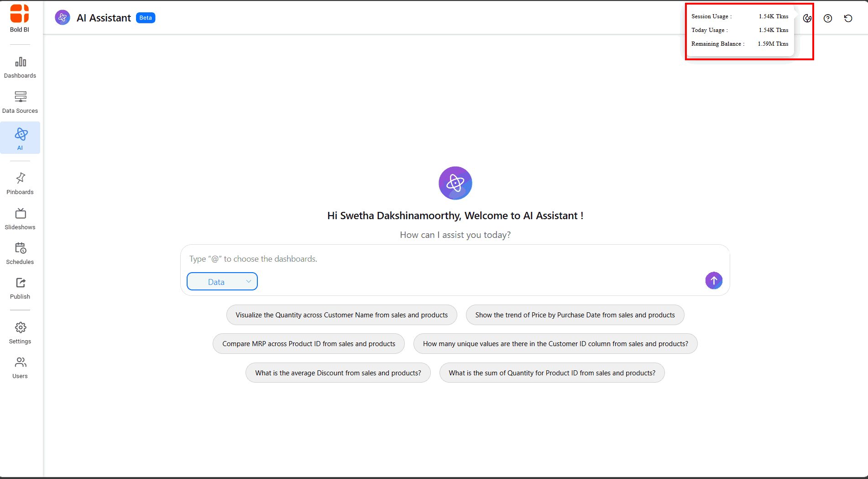Viewport: 868px width, 479px height.
Task: Click the chat prompt input field
Action: (455, 259)
